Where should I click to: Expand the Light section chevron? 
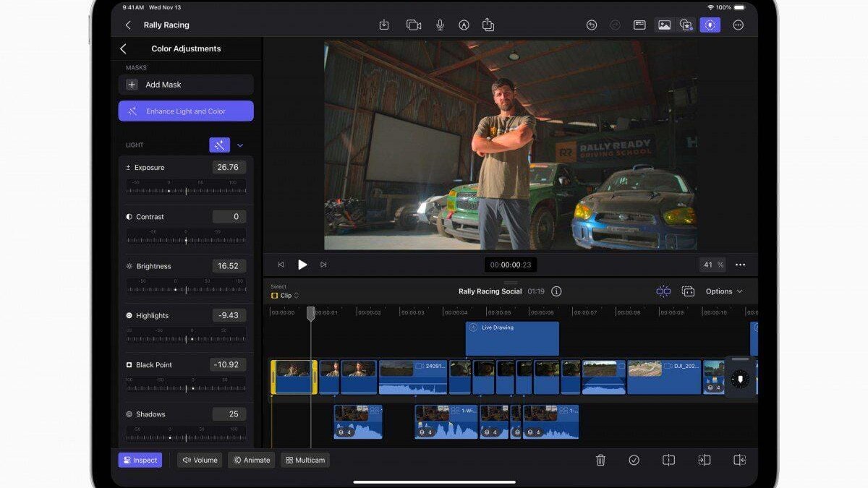pyautogui.click(x=240, y=145)
